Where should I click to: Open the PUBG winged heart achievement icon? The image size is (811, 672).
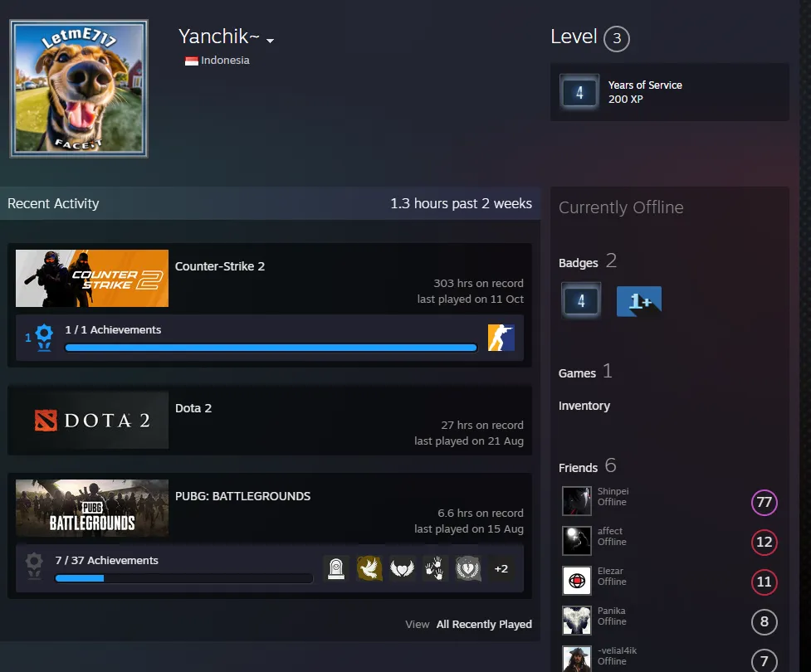(x=402, y=568)
